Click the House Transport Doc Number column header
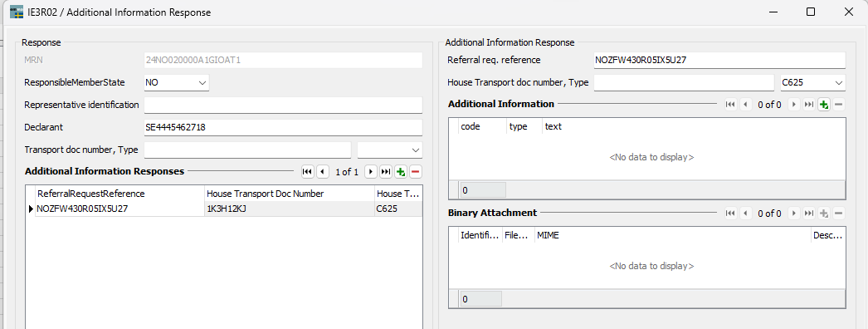The height and width of the screenshot is (329, 868). [x=289, y=194]
